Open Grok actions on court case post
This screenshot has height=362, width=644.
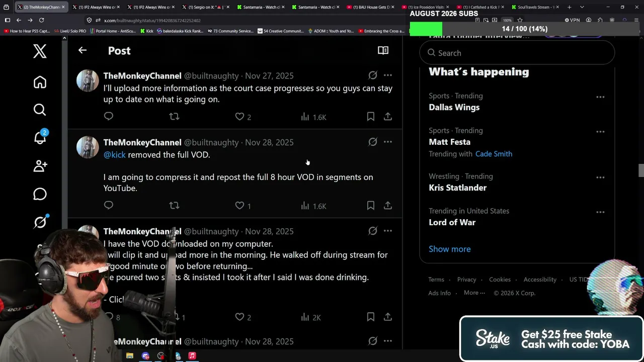[x=373, y=75]
